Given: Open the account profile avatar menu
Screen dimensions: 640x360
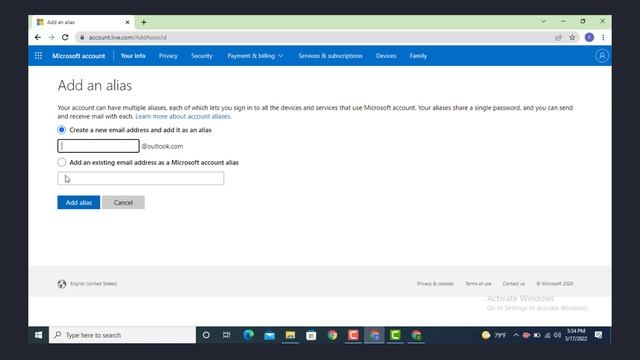Looking at the screenshot, I should (602, 56).
